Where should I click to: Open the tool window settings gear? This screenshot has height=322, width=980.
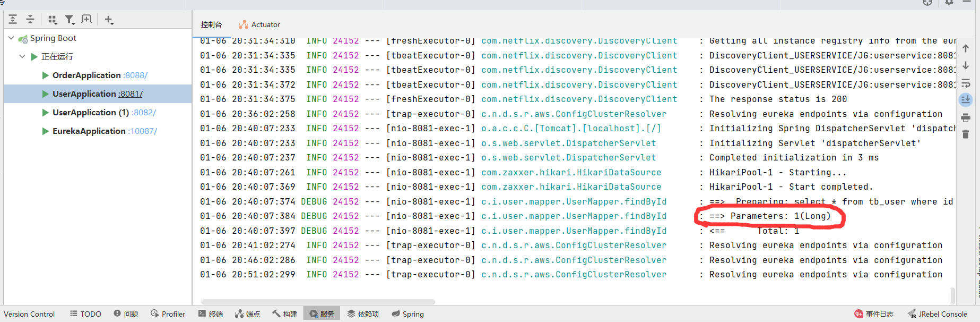(949, 3)
